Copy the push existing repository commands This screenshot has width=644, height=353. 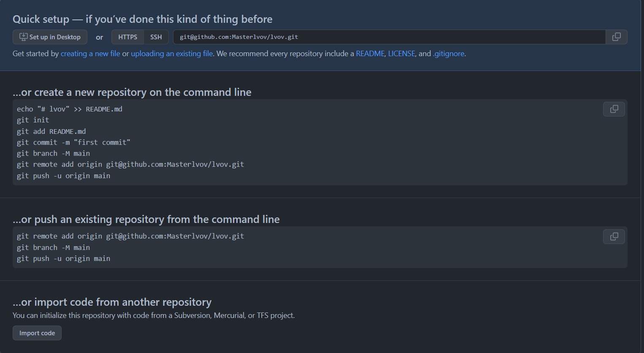[x=614, y=236]
